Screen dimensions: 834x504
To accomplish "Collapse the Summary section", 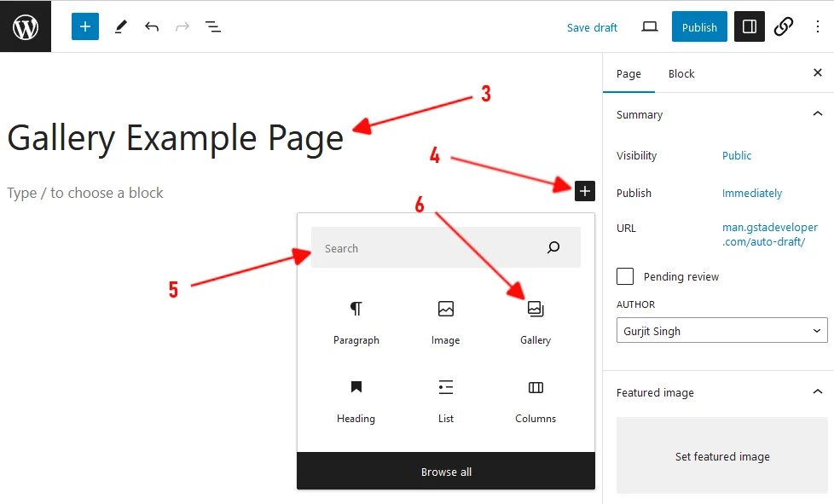I will 817,114.
